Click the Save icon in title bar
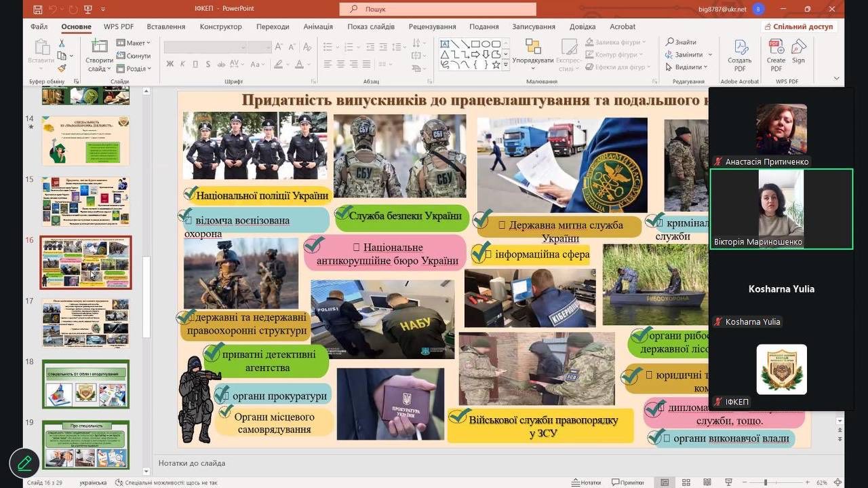 [x=38, y=9]
